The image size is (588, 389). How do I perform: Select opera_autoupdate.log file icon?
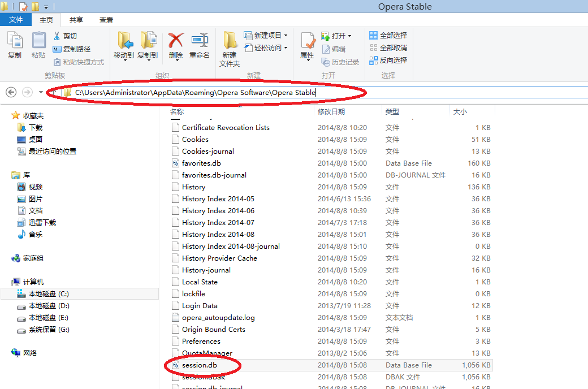click(x=175, y=317)
